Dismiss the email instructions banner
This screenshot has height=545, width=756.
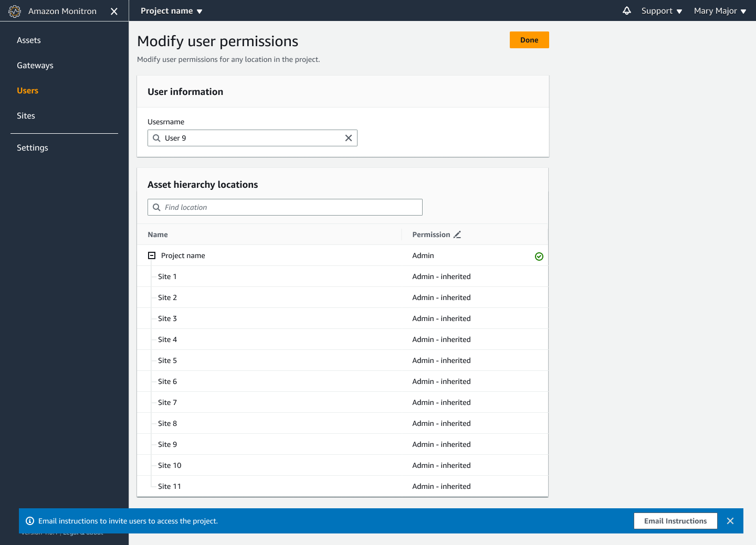coord(730,521)
